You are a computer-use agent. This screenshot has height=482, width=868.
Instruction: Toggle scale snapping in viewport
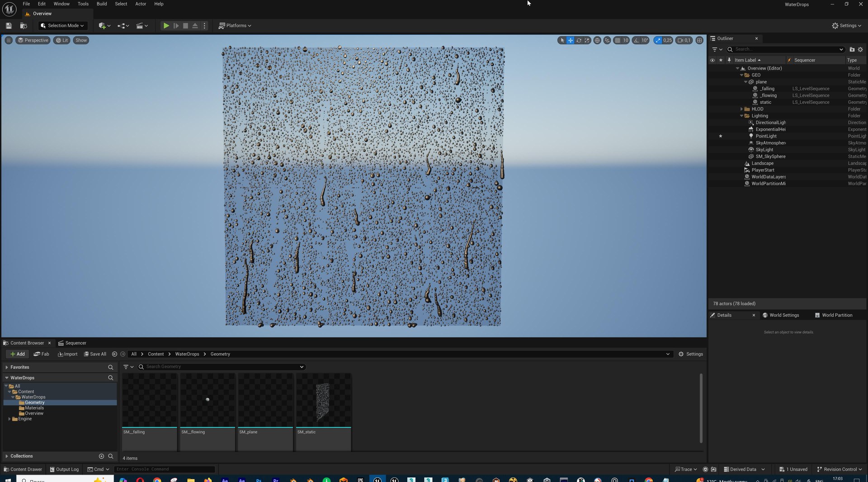[658, 40]
